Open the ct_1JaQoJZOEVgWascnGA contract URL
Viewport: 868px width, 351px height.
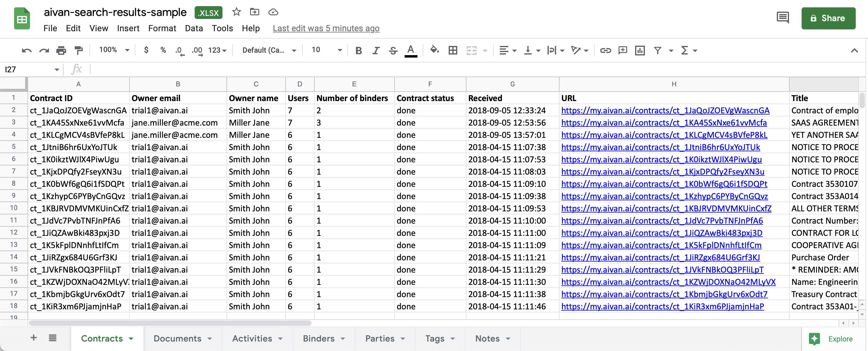(665, 110)
